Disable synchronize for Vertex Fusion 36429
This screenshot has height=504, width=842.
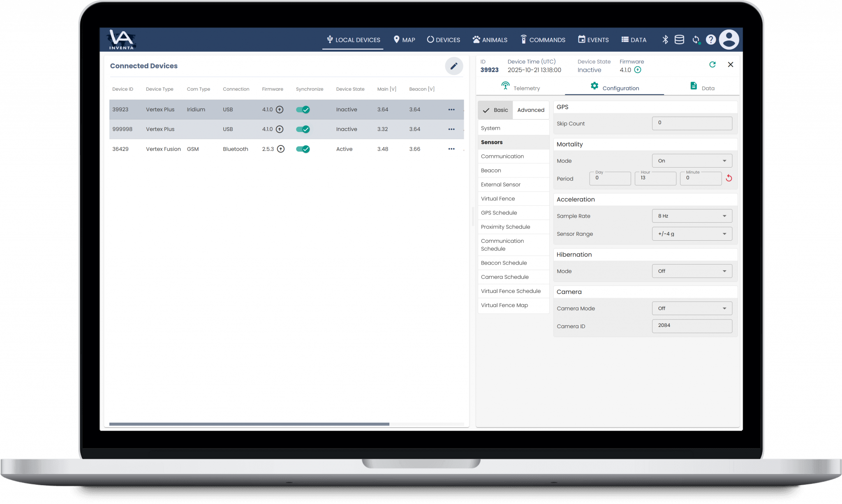[x=303, y=149]
